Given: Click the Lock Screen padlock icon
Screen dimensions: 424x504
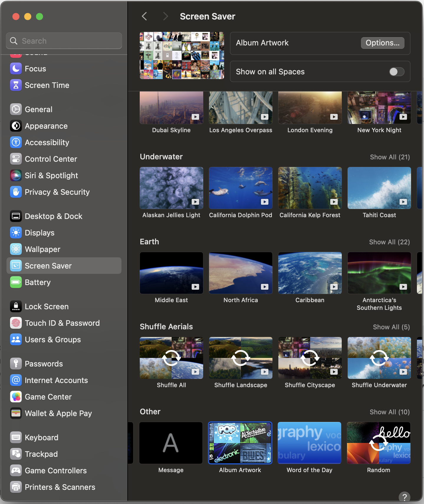Looking at the screenshot, I should pyautogui.click(x=16, y=307).
